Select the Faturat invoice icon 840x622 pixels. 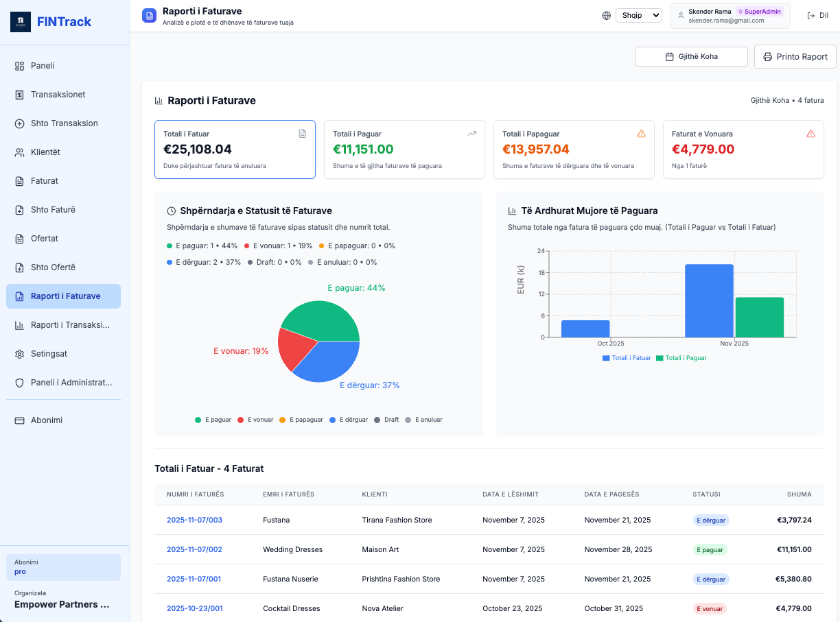pyautogui.click(x=19, y=180)
